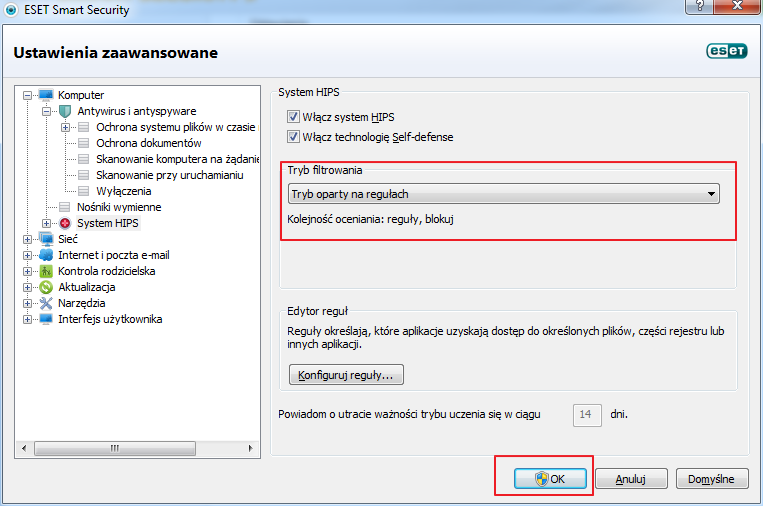Click the Wyłączenia page icon

(x=84, y=191)
